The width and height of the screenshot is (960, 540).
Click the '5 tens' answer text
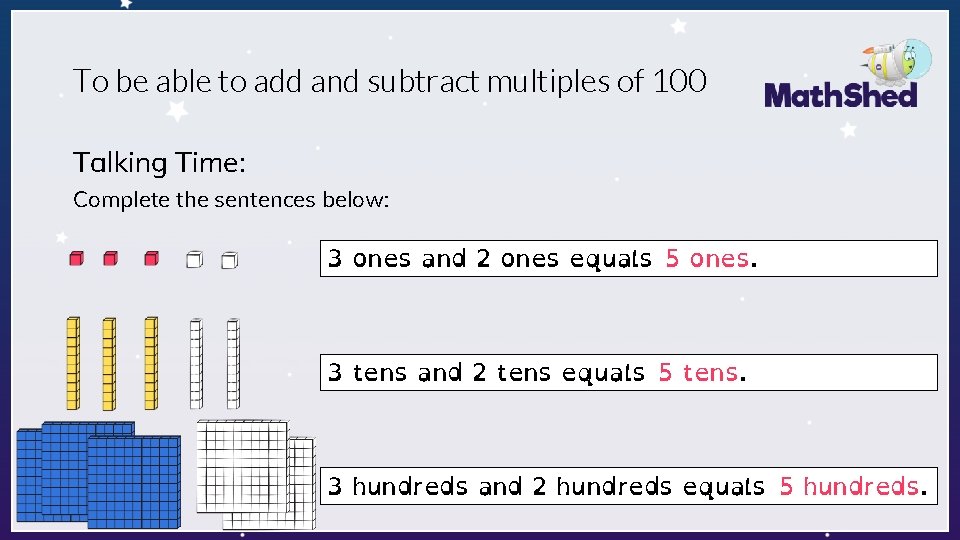pos(698,372)
